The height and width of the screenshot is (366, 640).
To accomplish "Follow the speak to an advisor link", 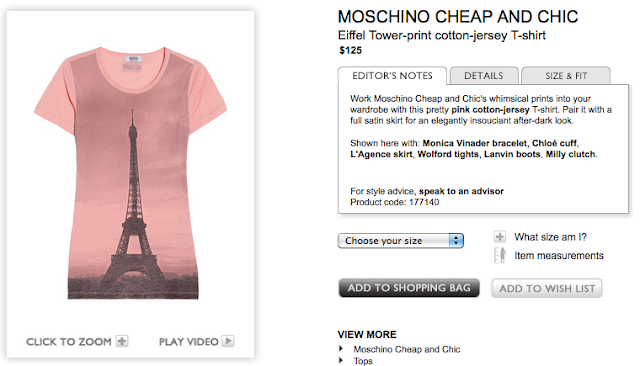I will pos(461,191).
